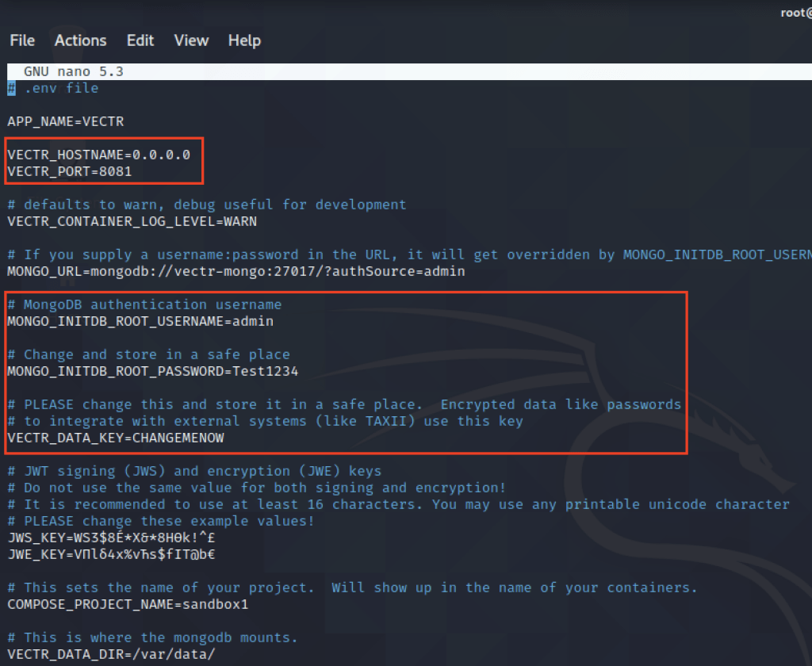This screenshot has width=812, height=666.
Task: Open the Help menu
Action: (244, 40)
